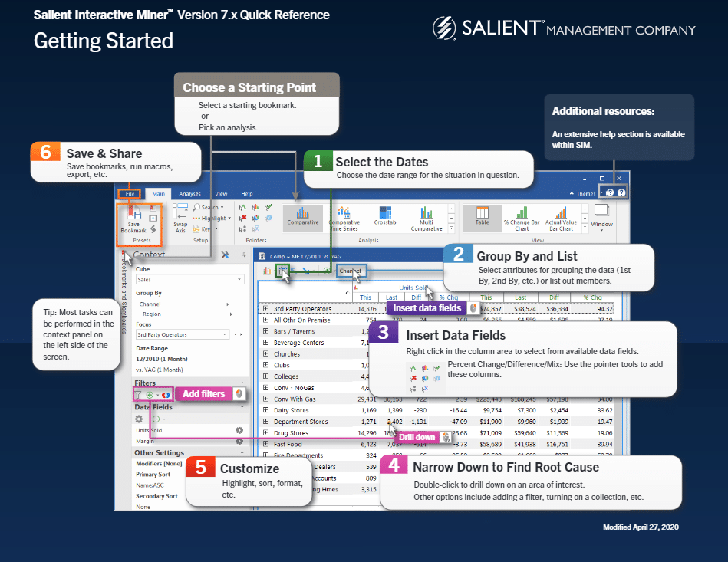This screenshot has height=562, width=728.
Task: Select the Actual Value Bar Chart icon
Action: click(562, 216)
